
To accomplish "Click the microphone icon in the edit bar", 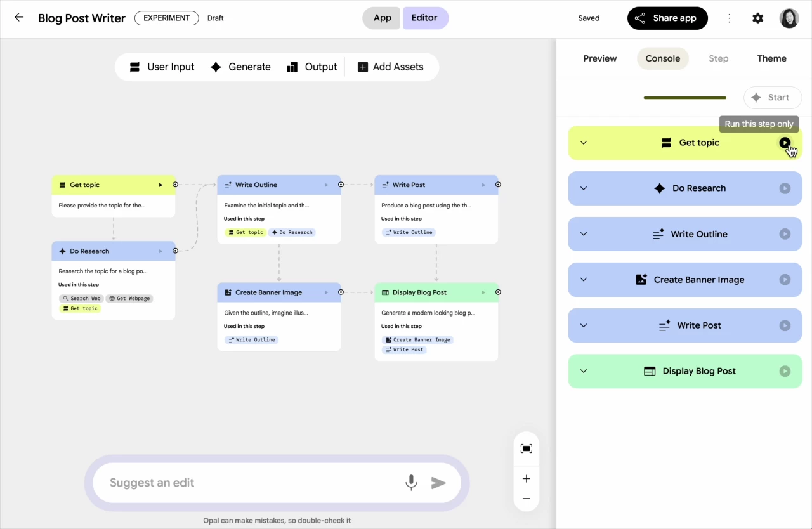I will [411, 483].
